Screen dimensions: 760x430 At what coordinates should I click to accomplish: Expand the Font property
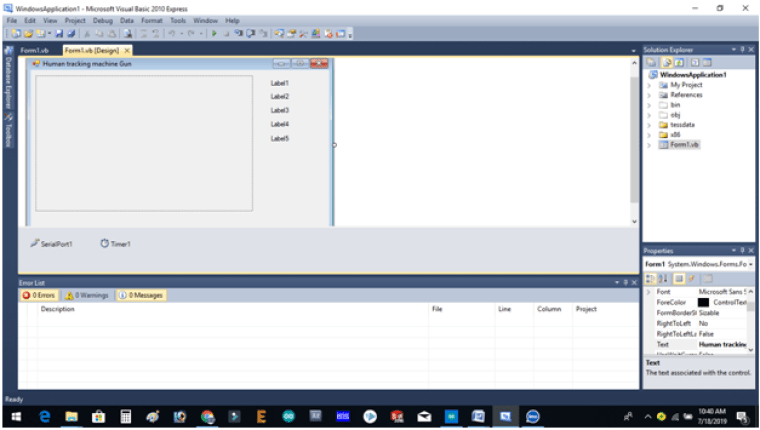coord(649,292)
